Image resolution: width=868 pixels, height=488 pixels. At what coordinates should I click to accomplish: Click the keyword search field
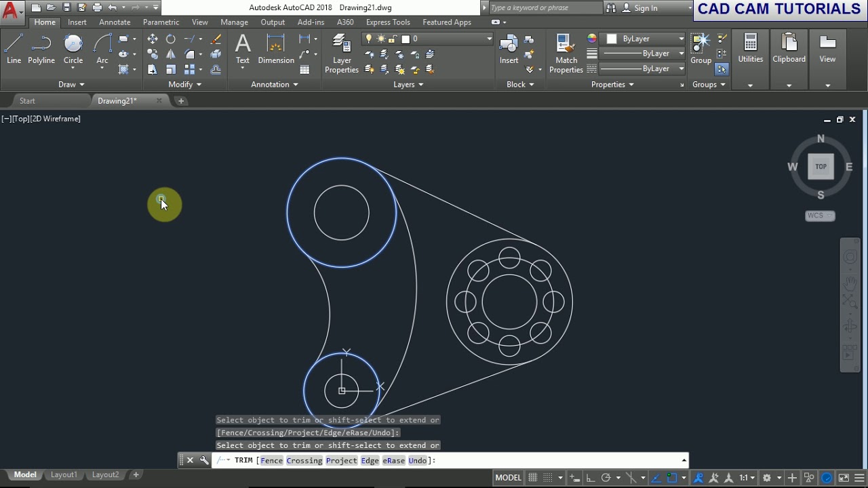point(545,8)
